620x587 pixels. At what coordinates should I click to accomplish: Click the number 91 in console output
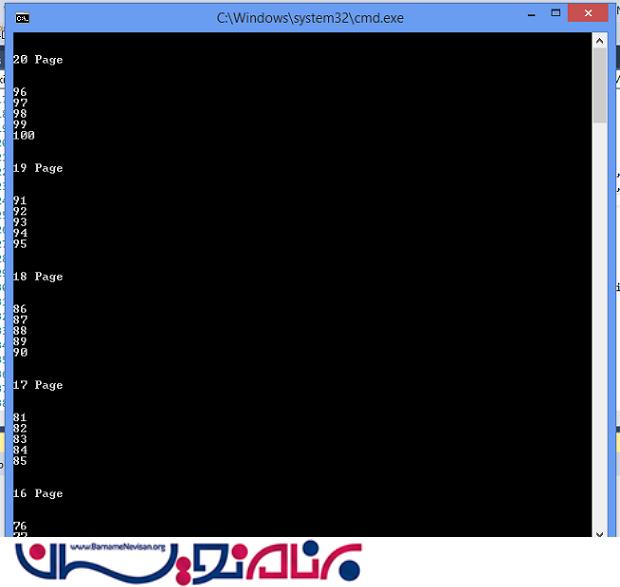pos(20,201)
